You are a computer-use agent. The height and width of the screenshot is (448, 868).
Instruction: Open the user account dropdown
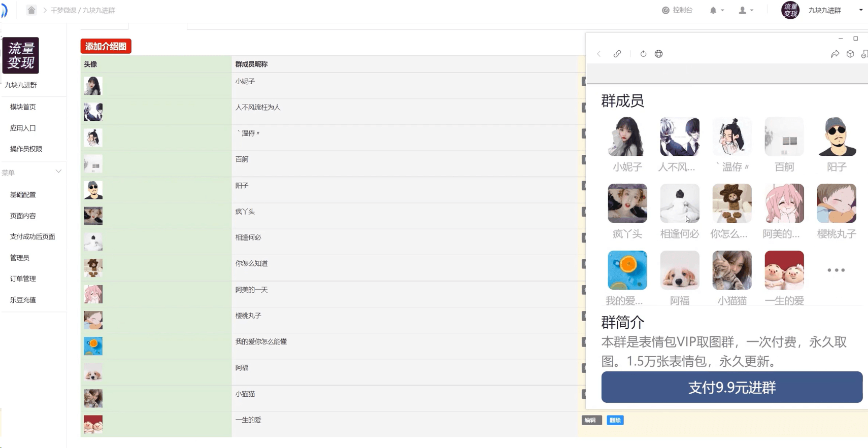746,10
